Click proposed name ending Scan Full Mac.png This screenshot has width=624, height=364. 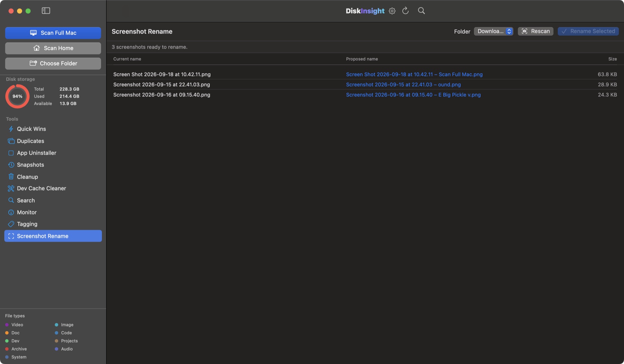[x=414, y=74]
